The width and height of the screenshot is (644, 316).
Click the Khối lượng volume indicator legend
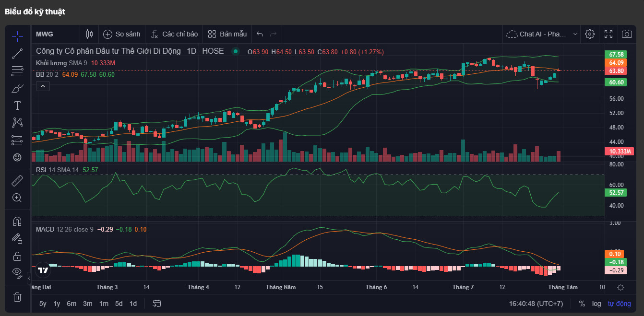61,63
